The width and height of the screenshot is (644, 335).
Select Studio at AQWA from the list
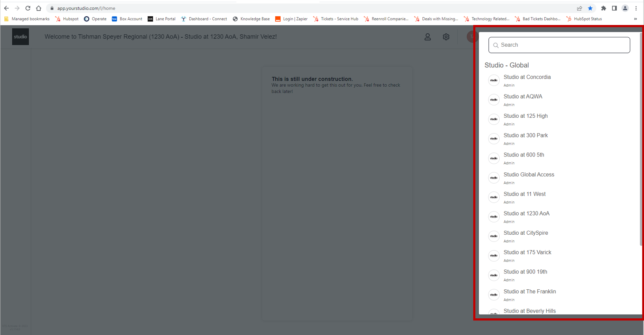pos(523,97)
